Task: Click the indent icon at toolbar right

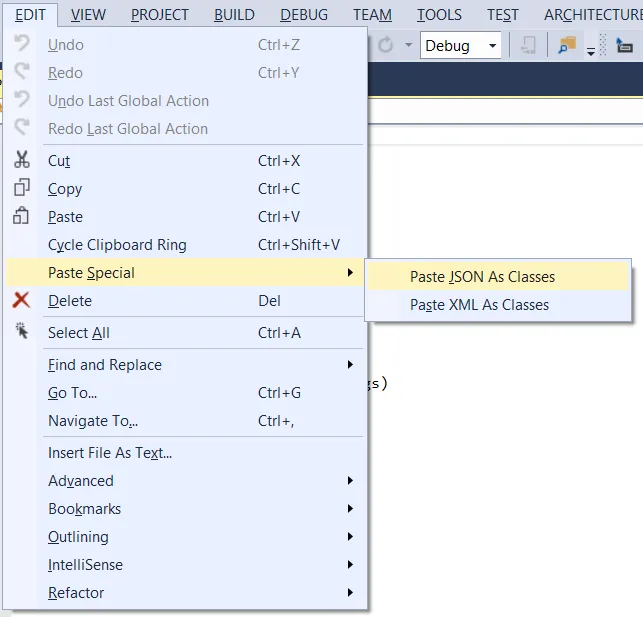Action: 624,45
